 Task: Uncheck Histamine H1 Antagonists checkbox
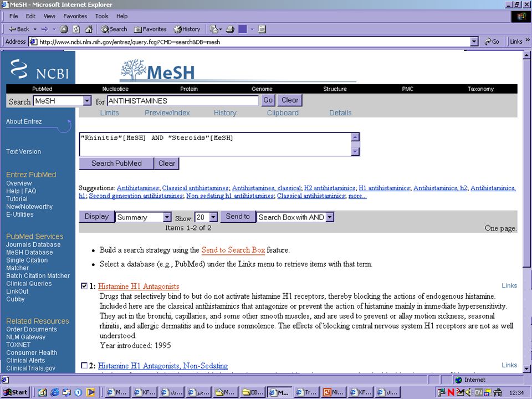[x=84, y=286]
